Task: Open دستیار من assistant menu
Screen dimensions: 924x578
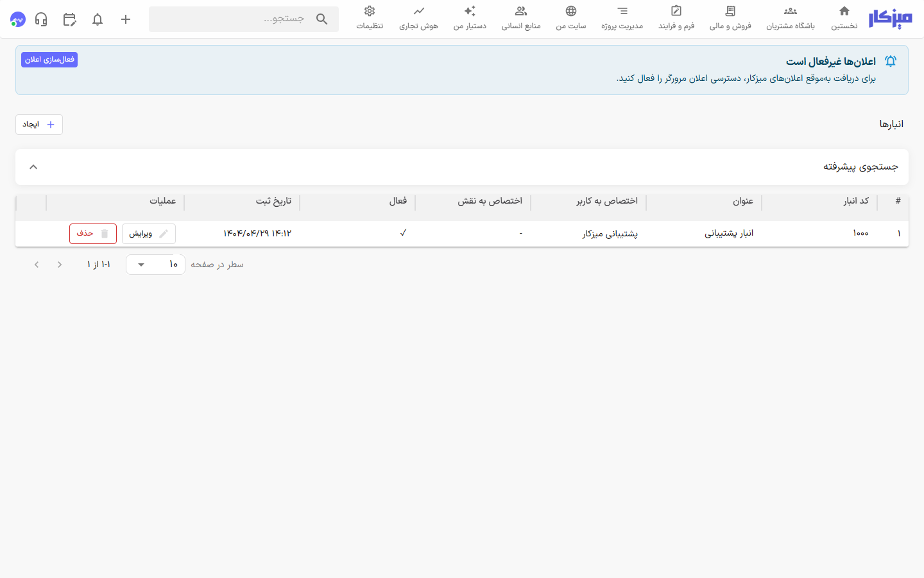Action: click(470, 18)
